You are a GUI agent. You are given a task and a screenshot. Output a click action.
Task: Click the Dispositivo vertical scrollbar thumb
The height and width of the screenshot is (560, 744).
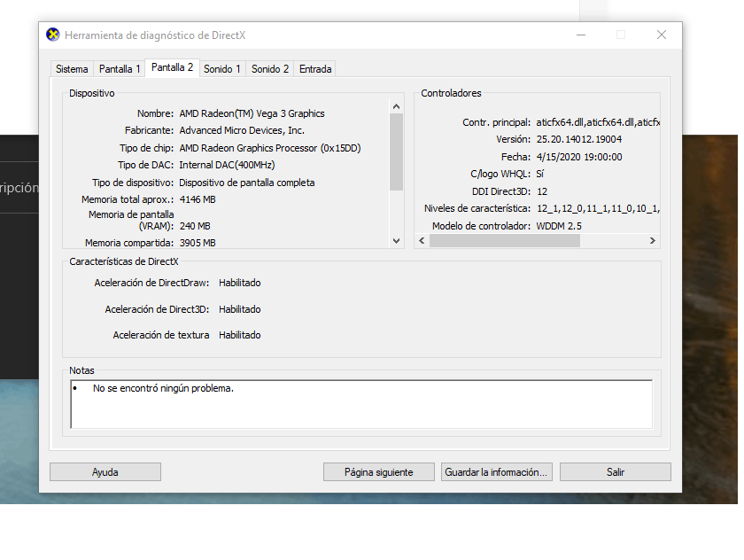click(x=396, y=152)
